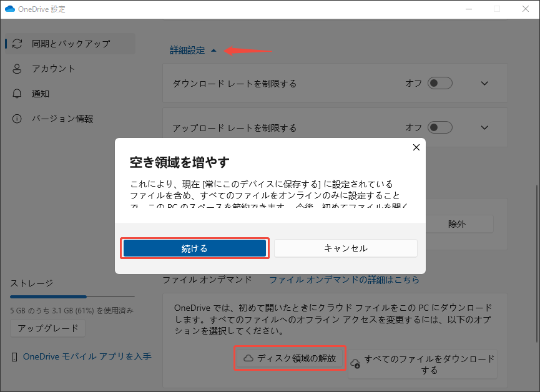Click the phone icon beside OneDrive モバイル アプリ
The height and width of the screenshot is (392, 540).
[x=14, y=357]
